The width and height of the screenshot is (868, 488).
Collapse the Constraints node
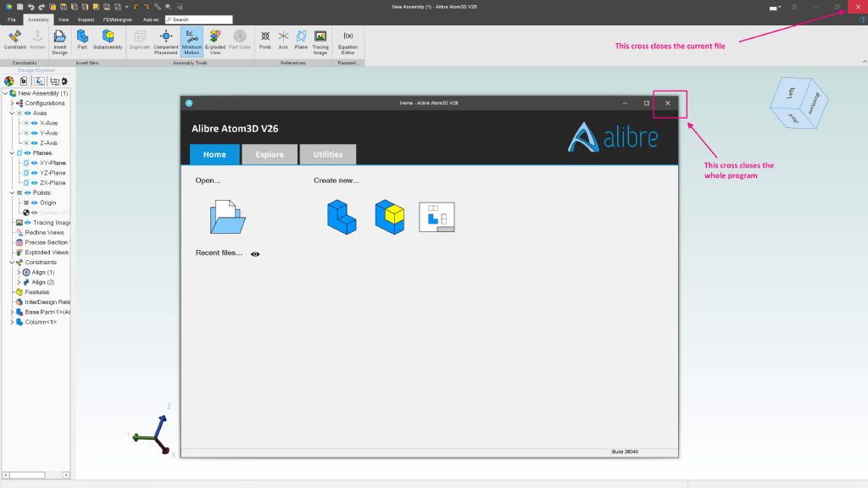12,263
